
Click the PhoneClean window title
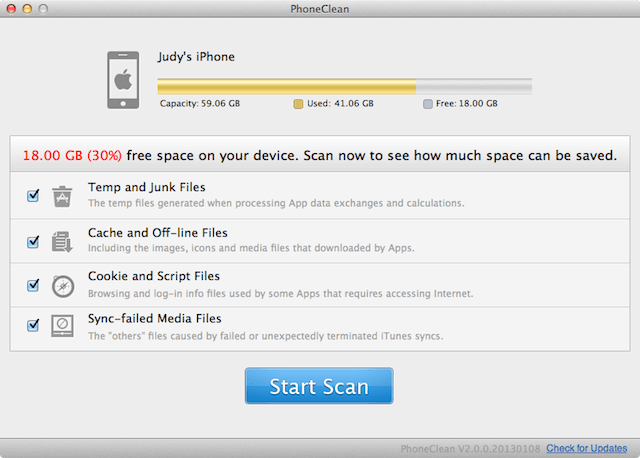pyautogui.click(x=320, y=9)
